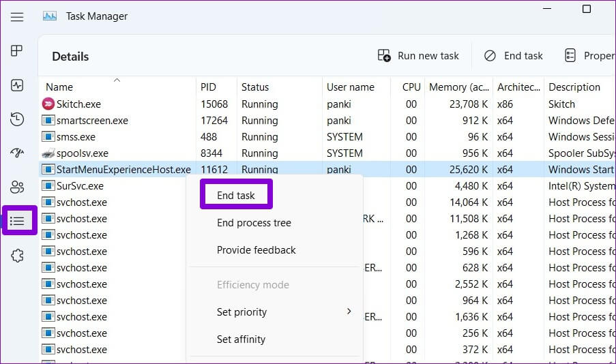Viewport: 616px width, 364px height.
Task: Select the spoolsv.exe row
Action: [x=327, y=153]
